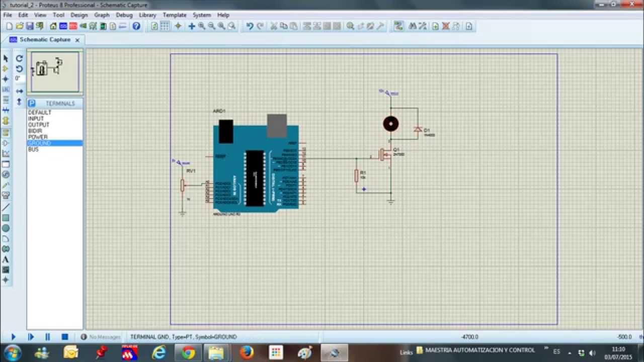The image size is (644, 362).
Task: Select the Subcircuit Mode tool
Action: tap(6, 121)
